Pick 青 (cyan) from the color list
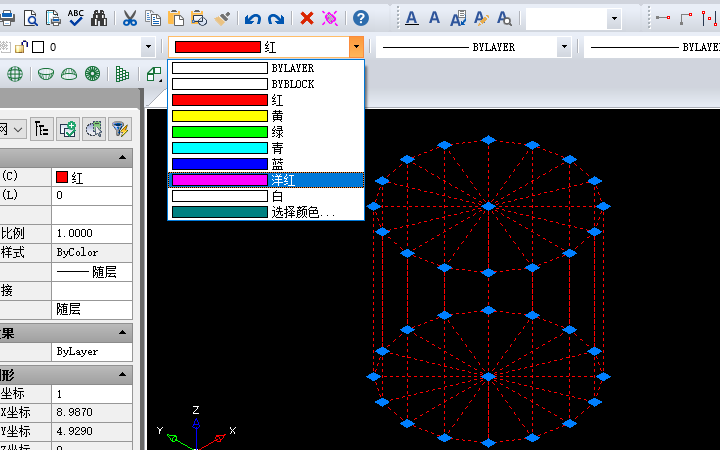 click(266, 148)
